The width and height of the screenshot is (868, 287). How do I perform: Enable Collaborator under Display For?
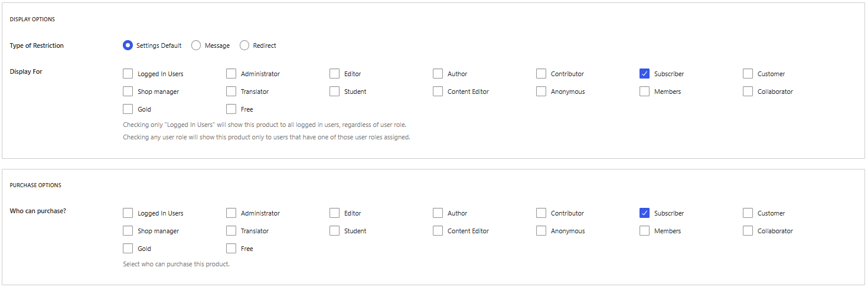(748, 92)
